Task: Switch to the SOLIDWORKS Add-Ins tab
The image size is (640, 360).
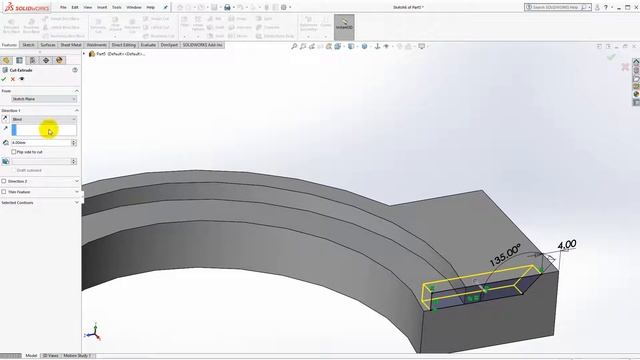Action: coord(203,45)
